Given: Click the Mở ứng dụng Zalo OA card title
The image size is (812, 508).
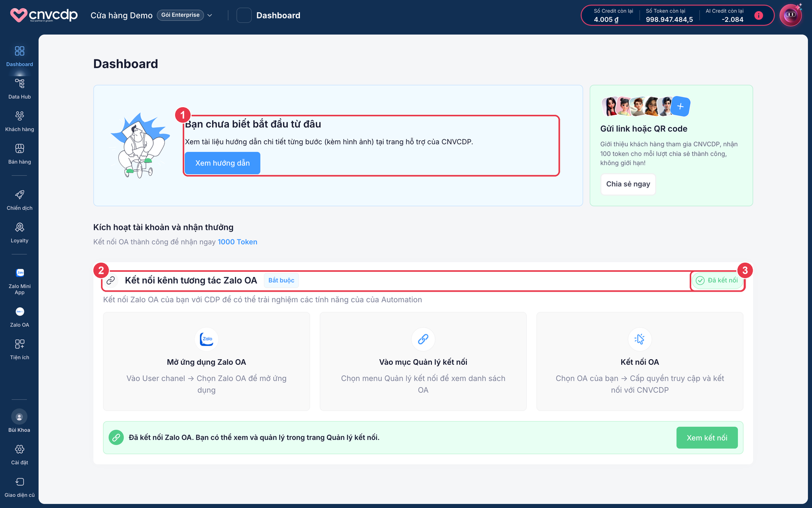Looking at the screenshot, I should (207, 362).
